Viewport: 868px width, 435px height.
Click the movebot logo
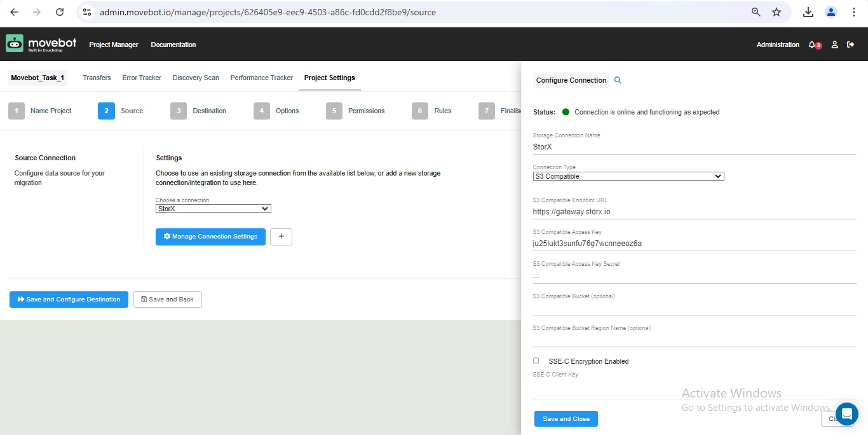point(41,44)
